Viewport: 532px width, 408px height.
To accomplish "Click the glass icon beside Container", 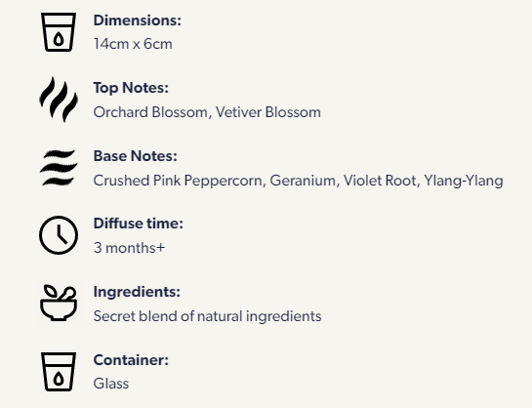I will (x=59, y=372).
